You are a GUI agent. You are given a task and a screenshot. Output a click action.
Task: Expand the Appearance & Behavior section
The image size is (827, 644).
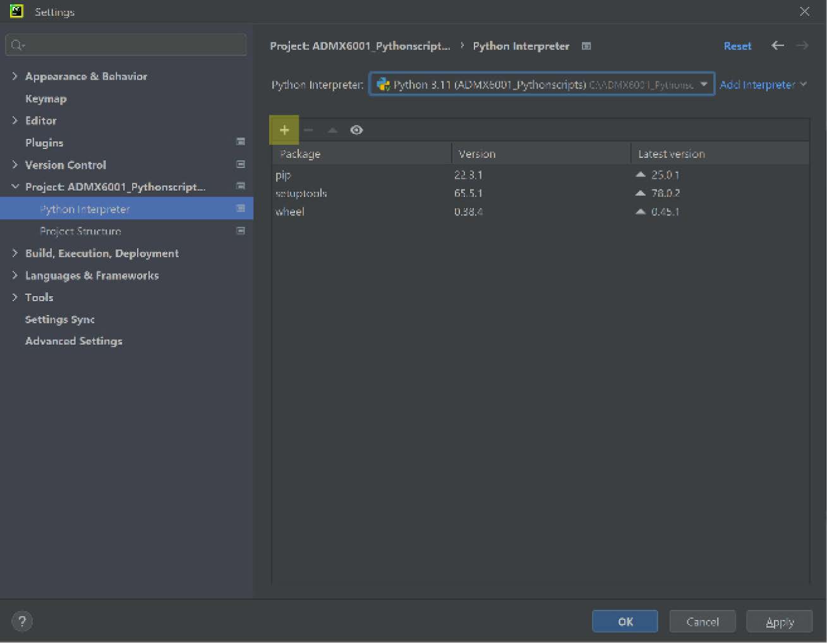15,76
